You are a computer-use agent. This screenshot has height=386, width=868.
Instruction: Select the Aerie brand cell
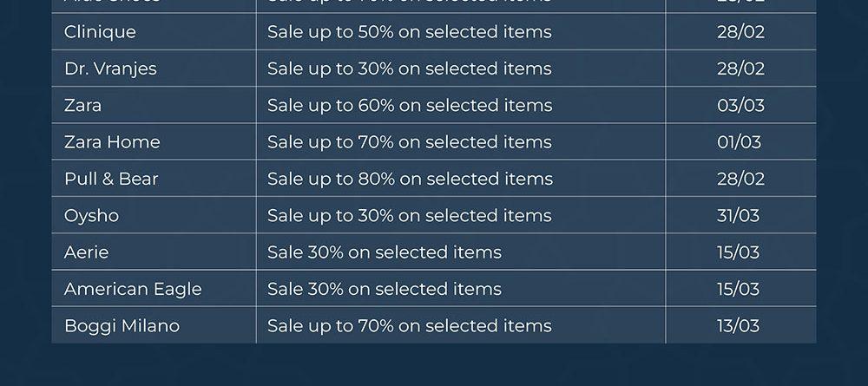point(86,252)
